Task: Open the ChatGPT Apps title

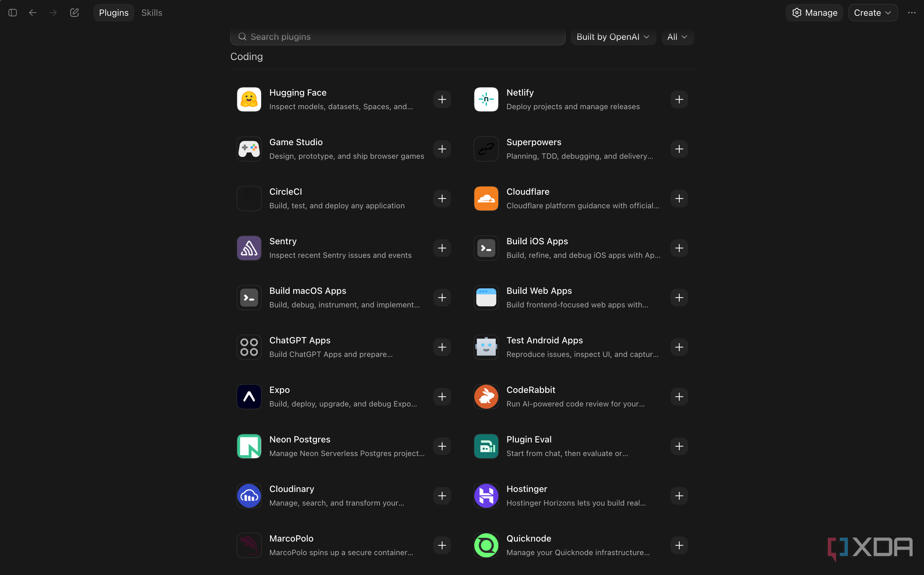Action: coord(300,340)
